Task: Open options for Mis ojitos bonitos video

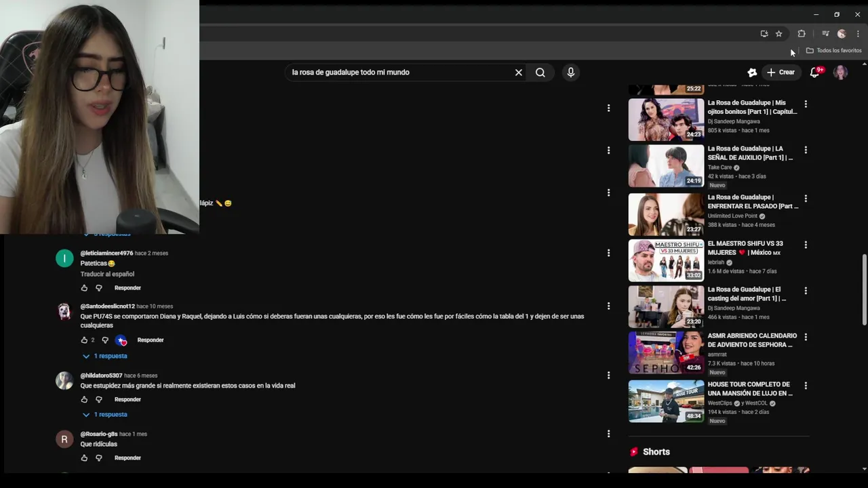Action: 806,104
